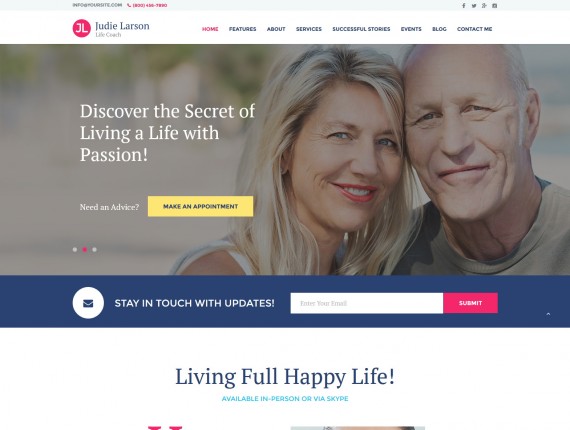The height and width of the screenshot is (430, 570).
Task: Click the envelope newsletter icon
Action: (88, 303)
